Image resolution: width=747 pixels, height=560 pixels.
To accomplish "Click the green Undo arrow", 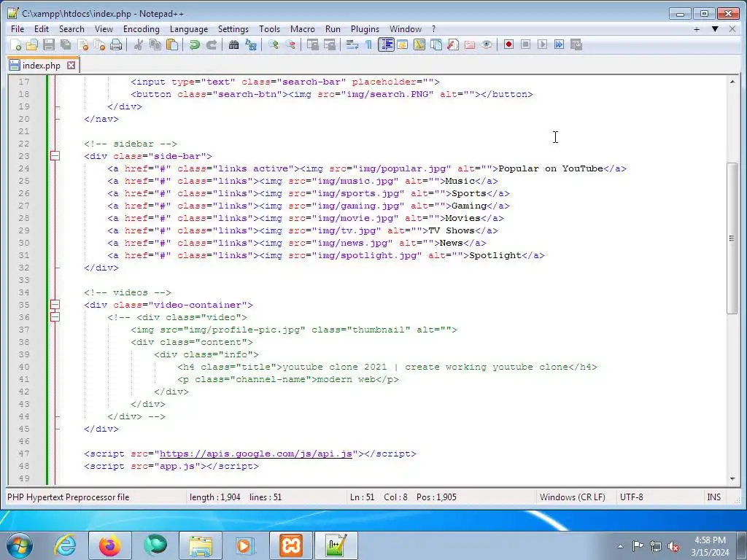I will click(194, 44).
